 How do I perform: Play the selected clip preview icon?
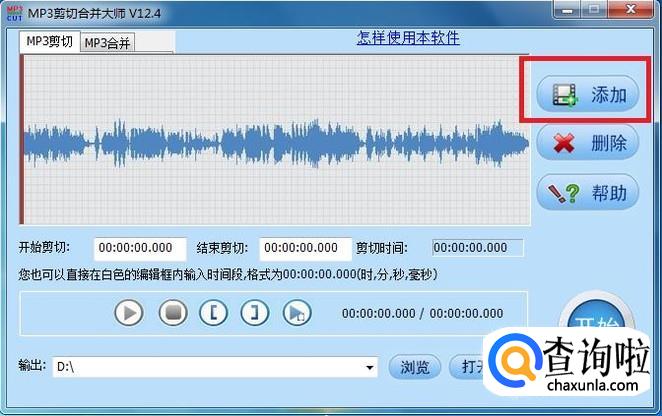(296, 313)
